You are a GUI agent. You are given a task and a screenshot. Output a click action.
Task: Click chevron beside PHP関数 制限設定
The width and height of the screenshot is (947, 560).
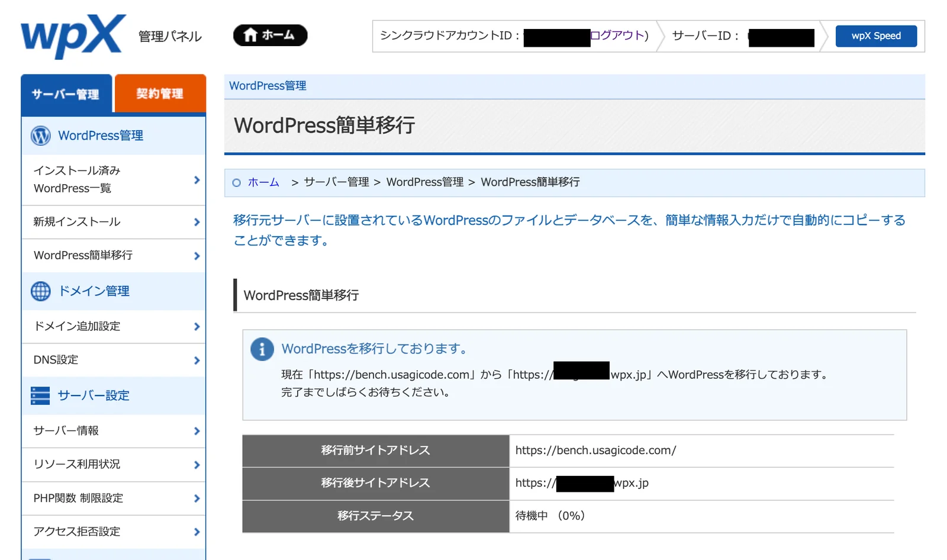point(197,498)
